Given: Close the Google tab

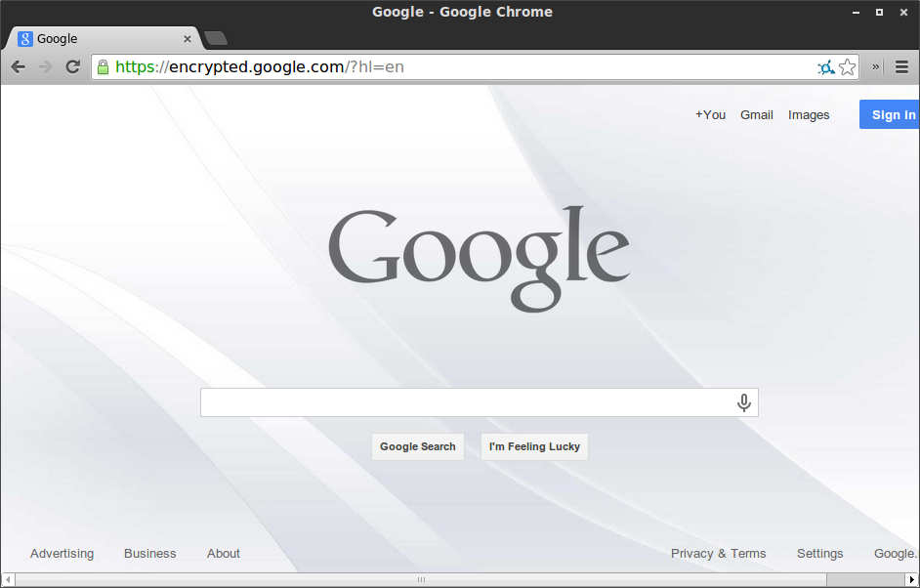Looking at the screenshot, I should (x=188, y=39).
